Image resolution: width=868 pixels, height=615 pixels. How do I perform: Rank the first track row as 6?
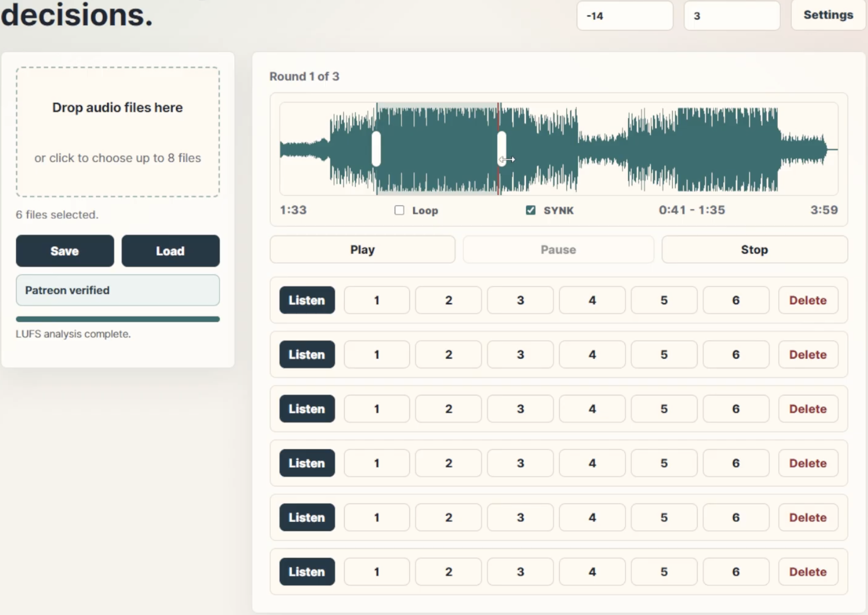click(x=736, y=300)
